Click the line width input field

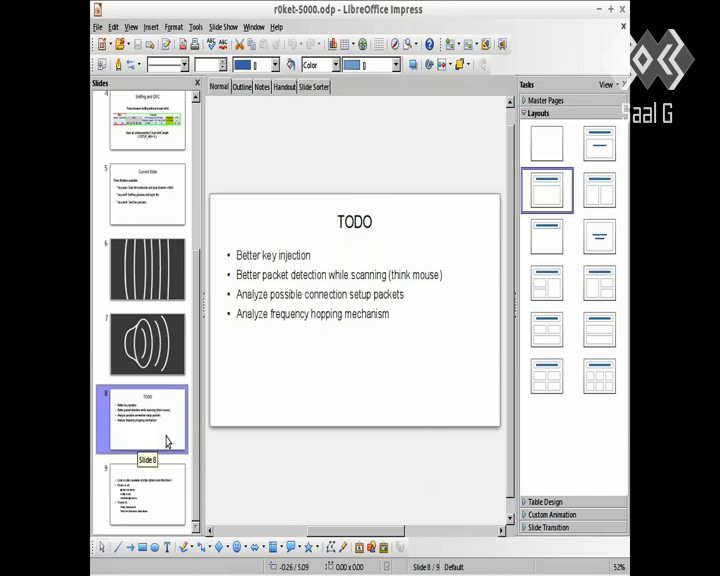click(x=207, y=65)
